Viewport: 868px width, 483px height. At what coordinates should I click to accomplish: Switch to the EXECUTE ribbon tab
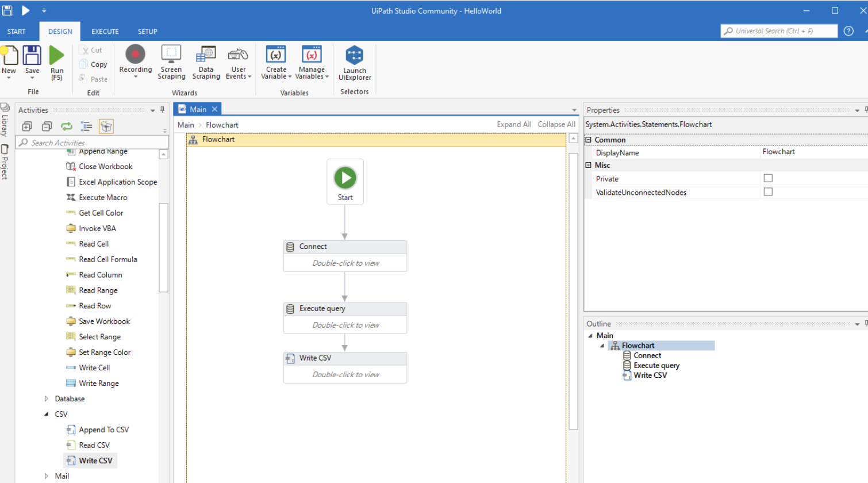click(x=105, y=32)
